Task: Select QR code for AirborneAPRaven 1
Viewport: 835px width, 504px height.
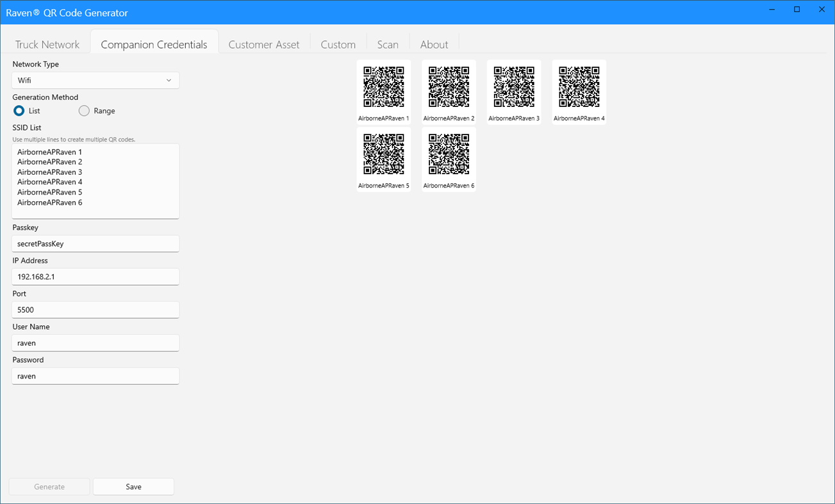Action: coord(384,92)
